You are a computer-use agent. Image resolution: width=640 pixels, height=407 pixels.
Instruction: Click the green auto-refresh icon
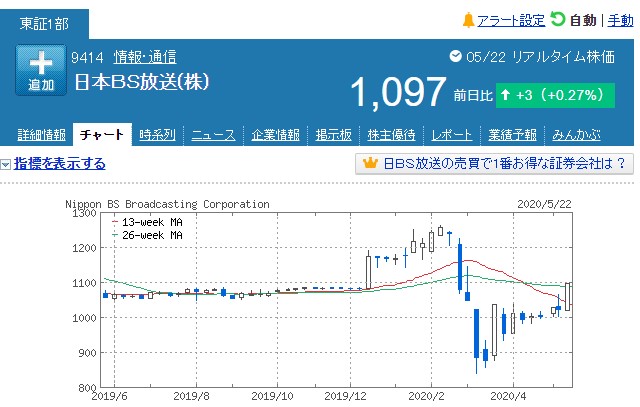click(x=557, y=19)
